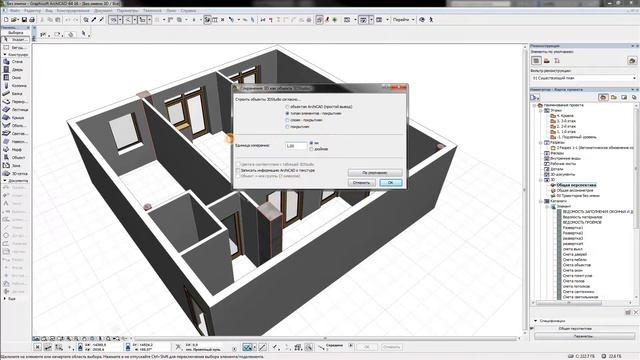
Task: Select the Beam (Балка) tool
Action: point(15,93)
